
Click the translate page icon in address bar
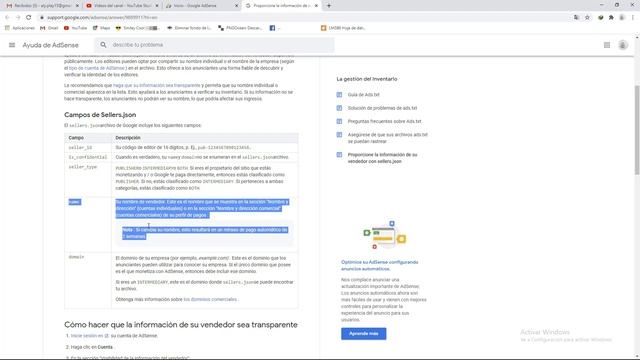tap(576, 18)
